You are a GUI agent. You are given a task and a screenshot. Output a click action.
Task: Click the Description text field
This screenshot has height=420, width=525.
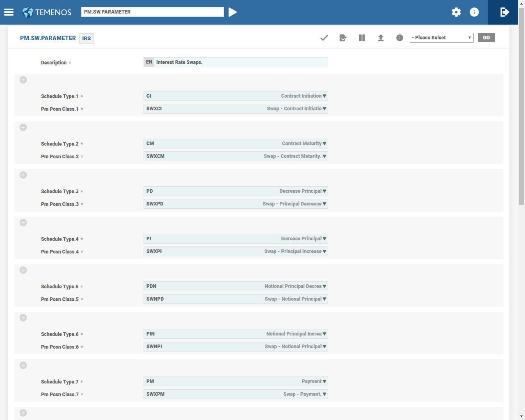coord(241,62)
